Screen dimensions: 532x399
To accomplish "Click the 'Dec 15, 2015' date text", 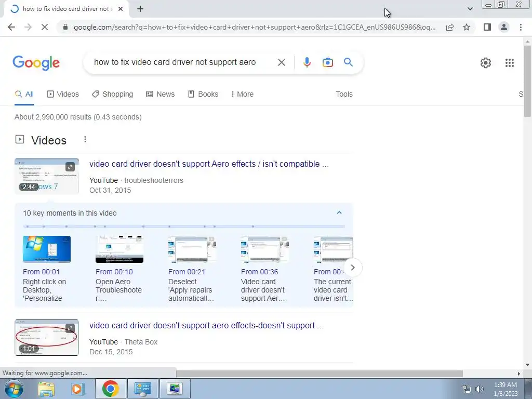I will coord(111,352).
